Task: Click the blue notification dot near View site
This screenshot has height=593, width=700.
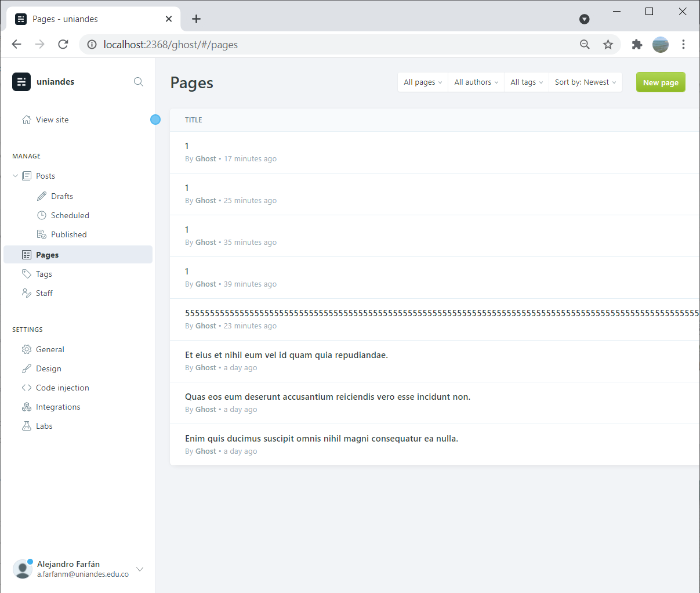Action: tap(155, 120)
